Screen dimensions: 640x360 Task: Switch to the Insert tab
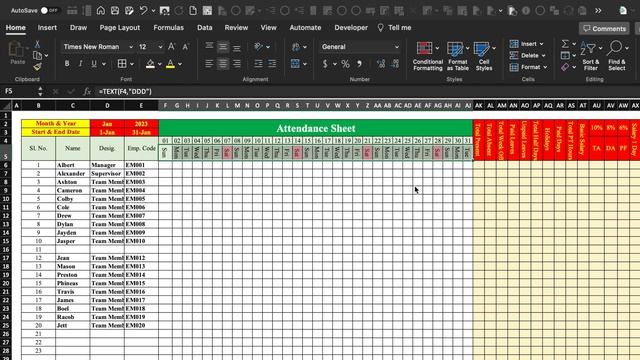pyautogui.click(x=47, y=28)
